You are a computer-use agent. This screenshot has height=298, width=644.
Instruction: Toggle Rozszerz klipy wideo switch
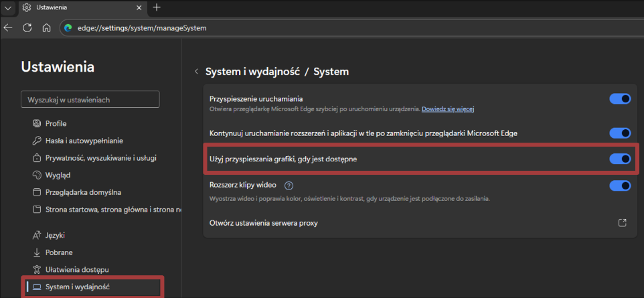coord(620,185)
